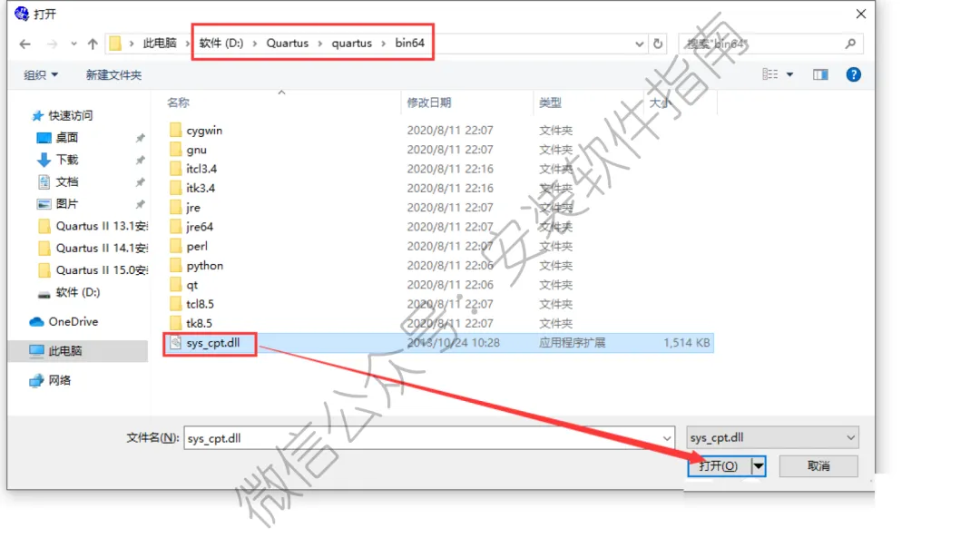Select the jre folder icon
The width and height of the screenshot is (980, 538).
(x=176, y=208)
